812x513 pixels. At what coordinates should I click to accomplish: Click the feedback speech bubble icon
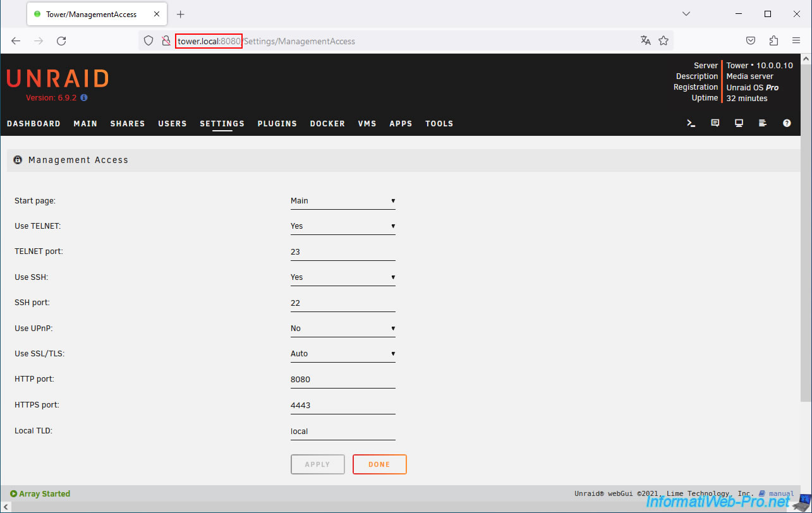coord(715,123)
